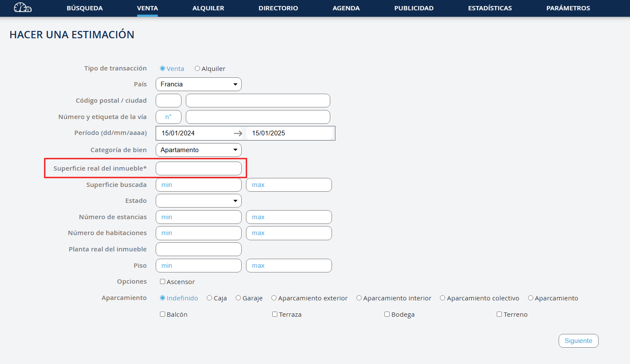The image size is (630, 364).
Task: Check the Balcón option
Action: pyautogui.click(x=163, y=315)
